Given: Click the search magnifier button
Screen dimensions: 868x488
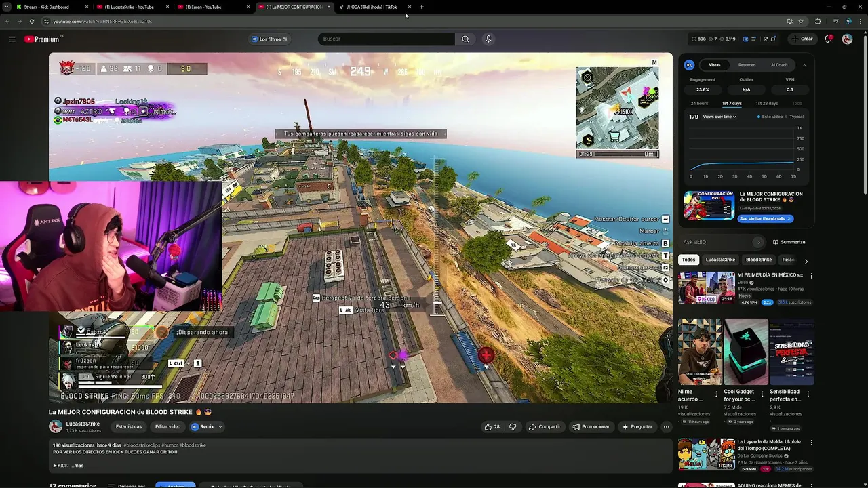Looking at the screenshot, I should tap(465, 39).
